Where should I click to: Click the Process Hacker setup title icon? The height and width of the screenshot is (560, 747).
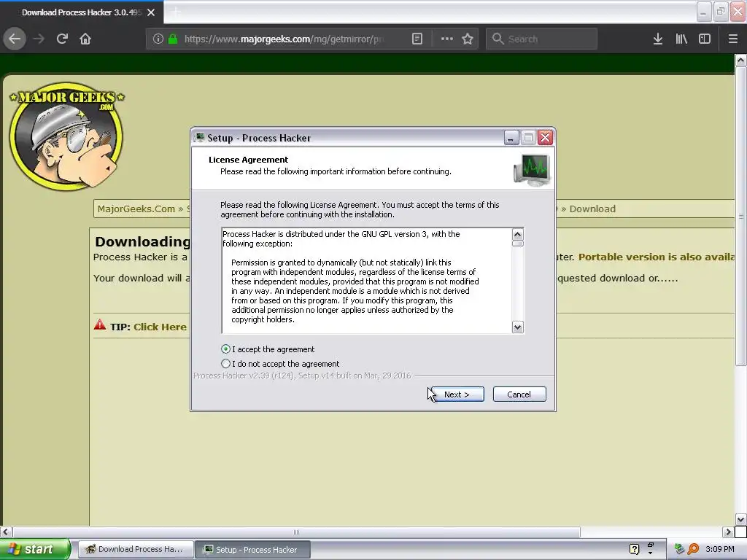click(x=200, y=138)
